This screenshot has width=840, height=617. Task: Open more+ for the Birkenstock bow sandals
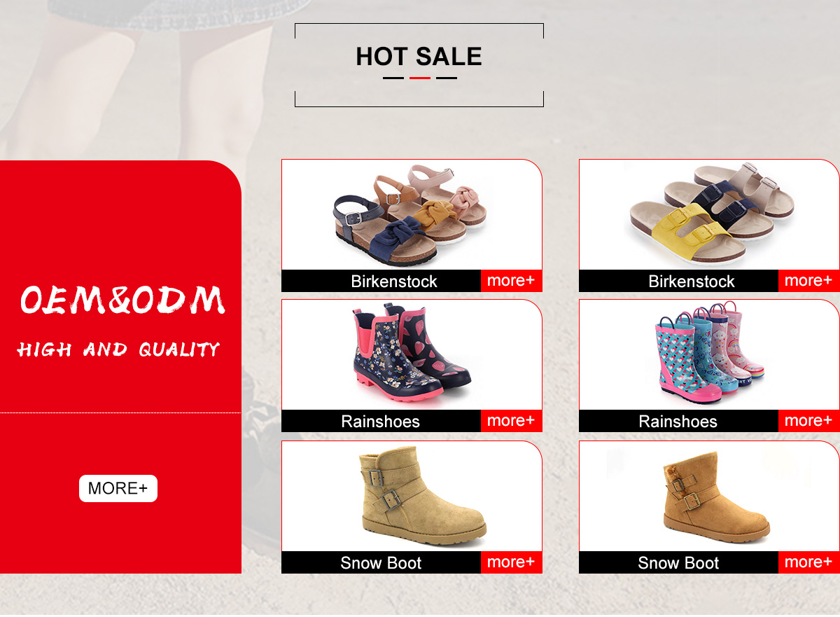pos(511,281)
